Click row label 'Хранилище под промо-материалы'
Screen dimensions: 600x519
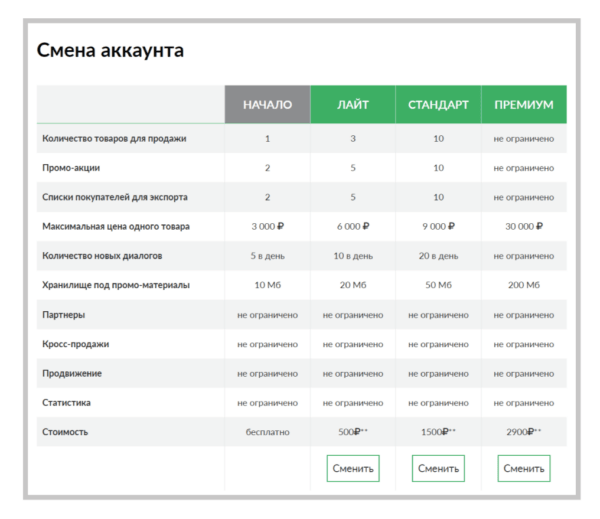tap(116, 285)
